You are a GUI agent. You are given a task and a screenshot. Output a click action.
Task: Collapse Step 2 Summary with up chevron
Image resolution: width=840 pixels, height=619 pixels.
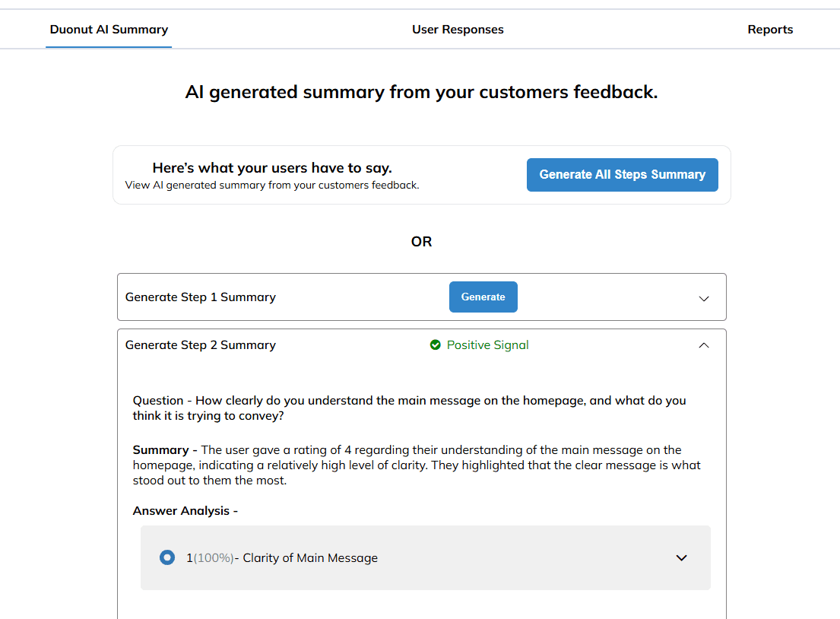[704, 345]
